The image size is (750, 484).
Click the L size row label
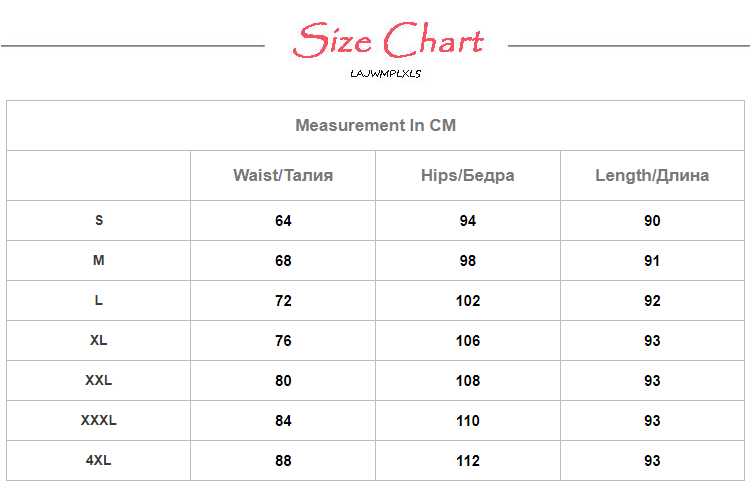99,300
